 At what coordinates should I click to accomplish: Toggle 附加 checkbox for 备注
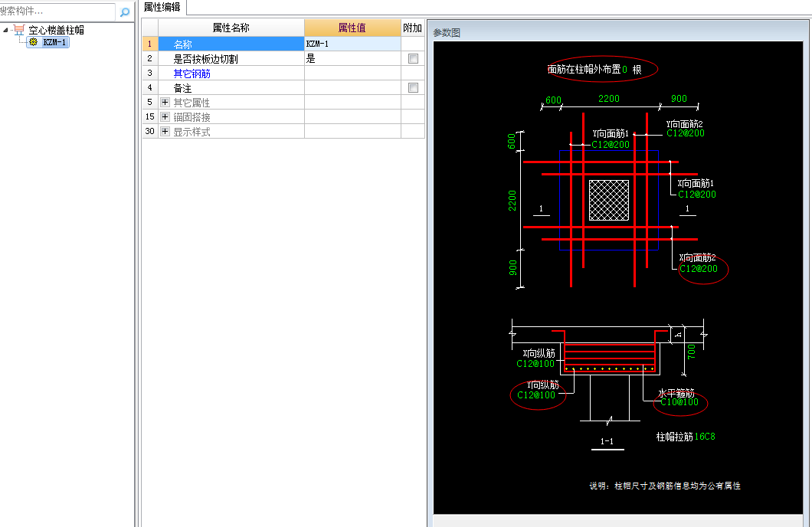click(413, 87)
